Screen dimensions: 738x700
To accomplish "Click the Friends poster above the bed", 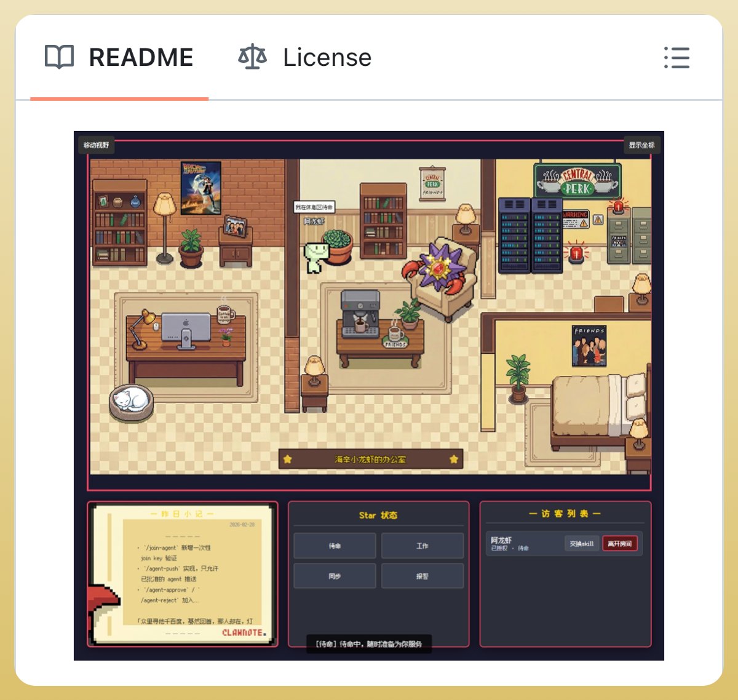I will (x=589, y=346).
